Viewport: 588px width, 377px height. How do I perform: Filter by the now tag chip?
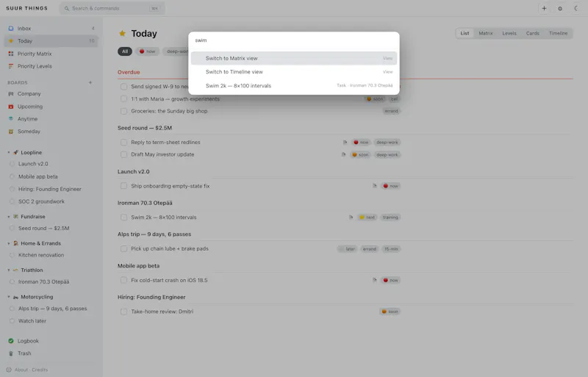click(148, 51)
